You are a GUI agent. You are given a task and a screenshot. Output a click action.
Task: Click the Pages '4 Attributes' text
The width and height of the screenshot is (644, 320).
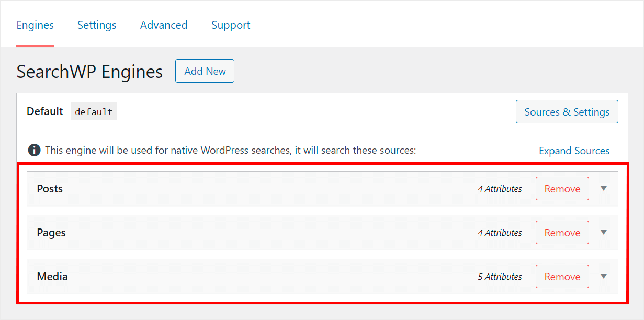coord(500,233)
